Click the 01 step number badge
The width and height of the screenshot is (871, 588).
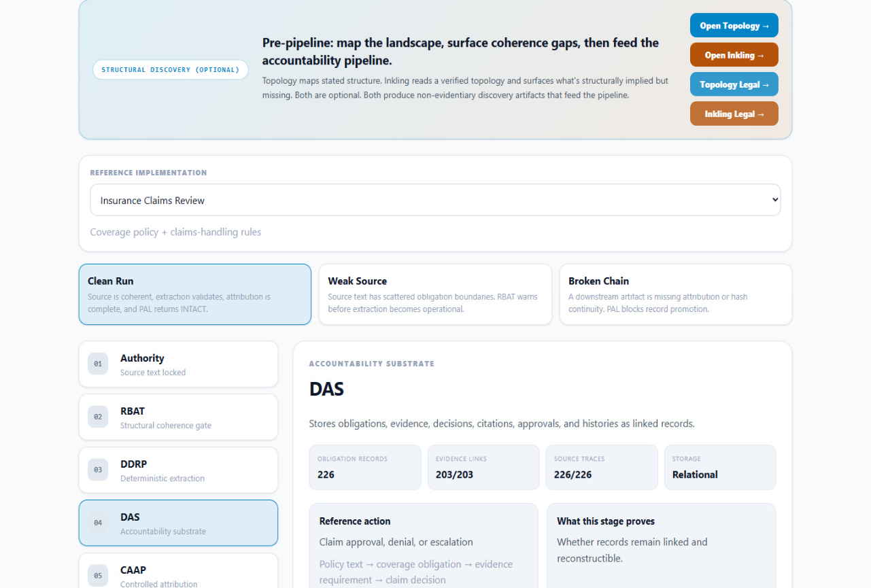tap(98, 364)
